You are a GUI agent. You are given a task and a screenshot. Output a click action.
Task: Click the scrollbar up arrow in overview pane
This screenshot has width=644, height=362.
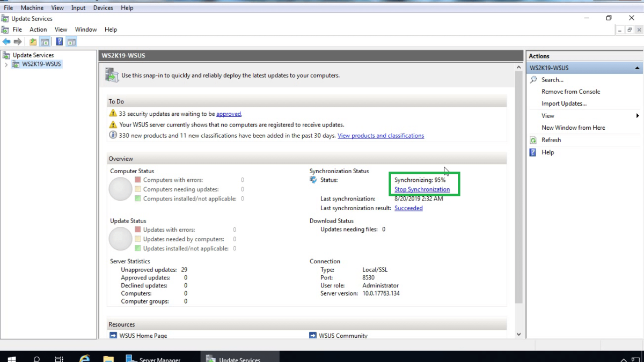click(518, 68)
